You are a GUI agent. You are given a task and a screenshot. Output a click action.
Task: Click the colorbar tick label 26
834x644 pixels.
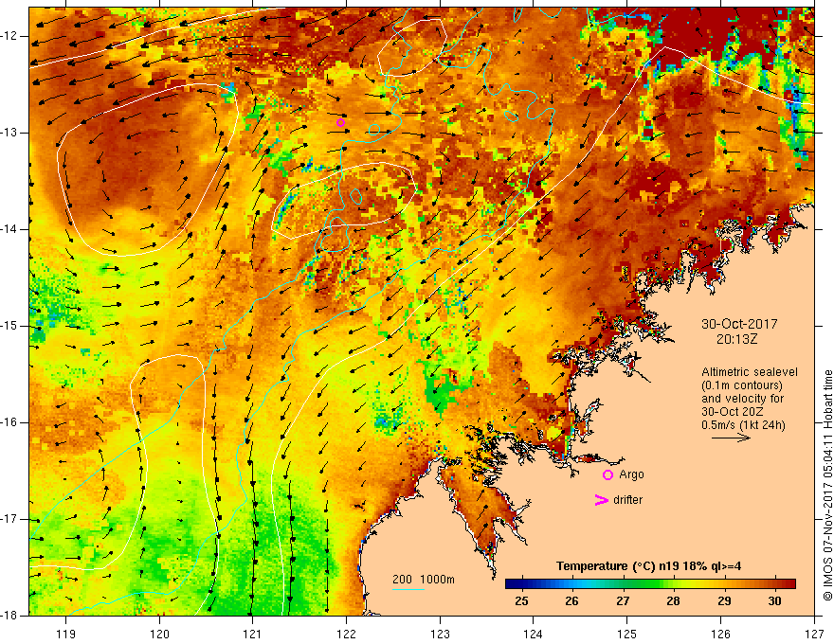tap(571, 601)
